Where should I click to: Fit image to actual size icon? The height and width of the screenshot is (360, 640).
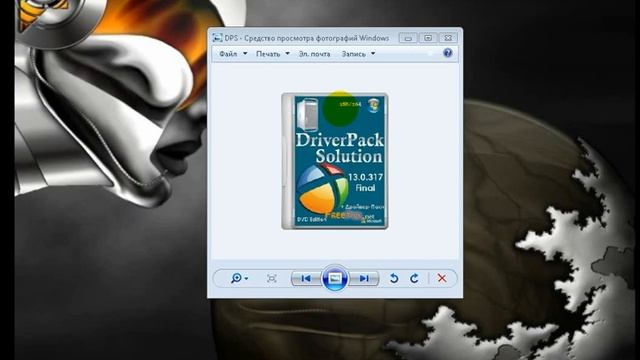[x=271, y=278]
